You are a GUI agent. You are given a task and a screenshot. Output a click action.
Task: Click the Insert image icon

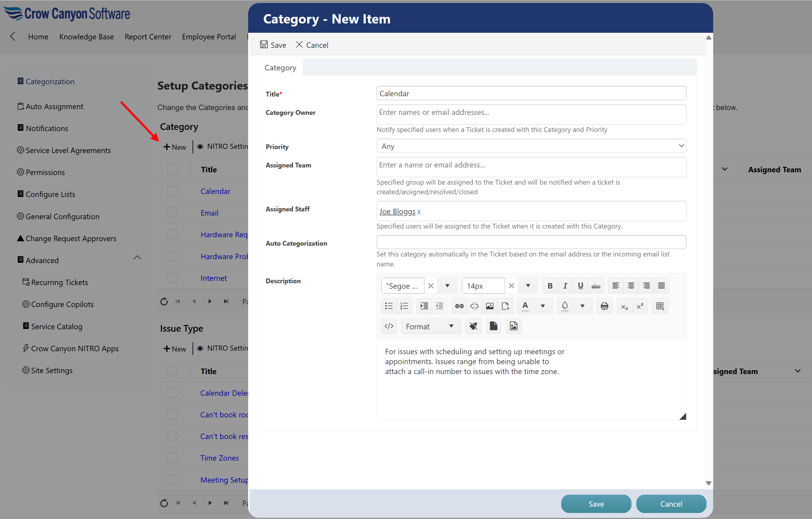pos(490,306)
